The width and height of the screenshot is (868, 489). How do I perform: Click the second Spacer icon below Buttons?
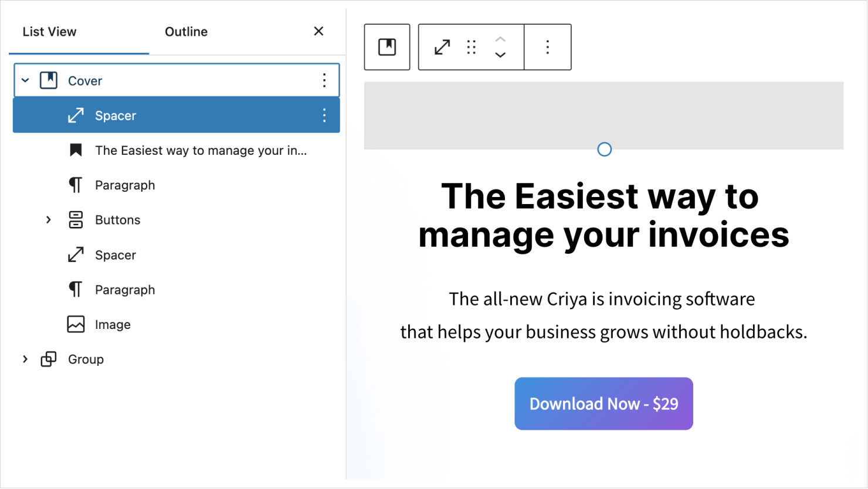click(76, 254)
